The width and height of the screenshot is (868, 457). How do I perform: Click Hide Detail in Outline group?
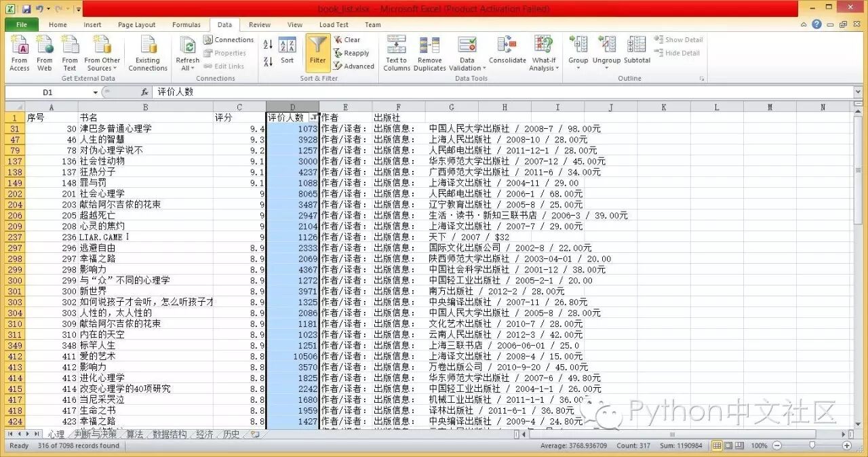[677, 53]
